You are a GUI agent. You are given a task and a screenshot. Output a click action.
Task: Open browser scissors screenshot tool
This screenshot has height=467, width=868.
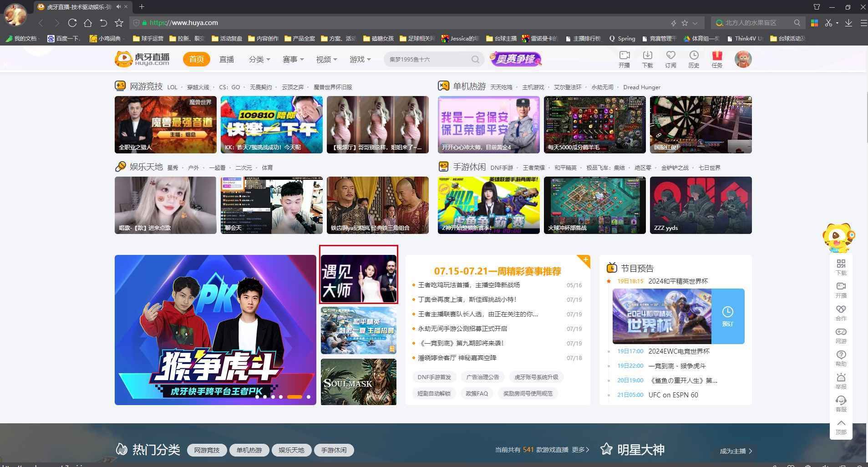(828, 23)
